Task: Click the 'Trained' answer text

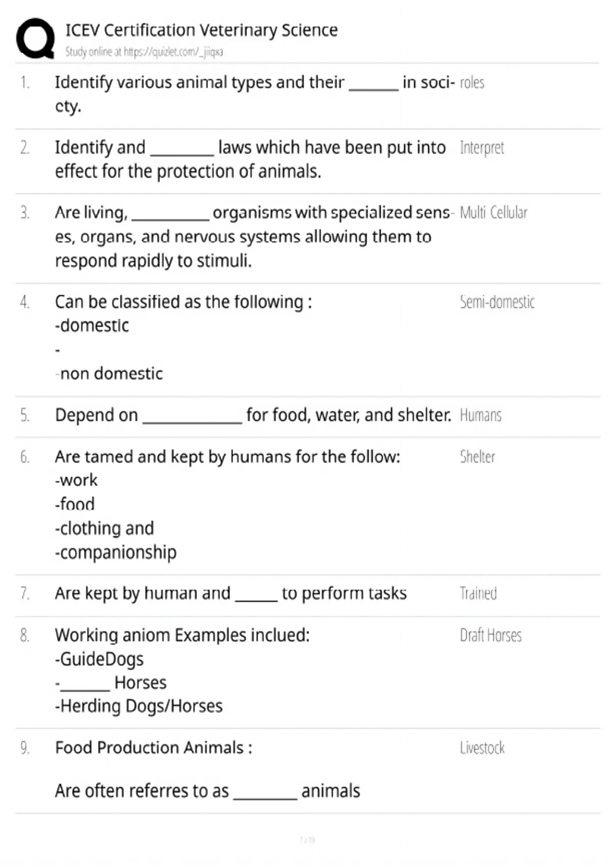Action: coord(478,593)
